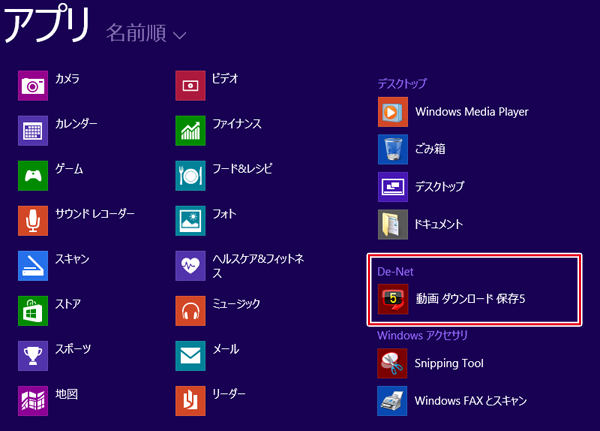
Task: Click the デスクトップ app label text
Action: (440, 187)
